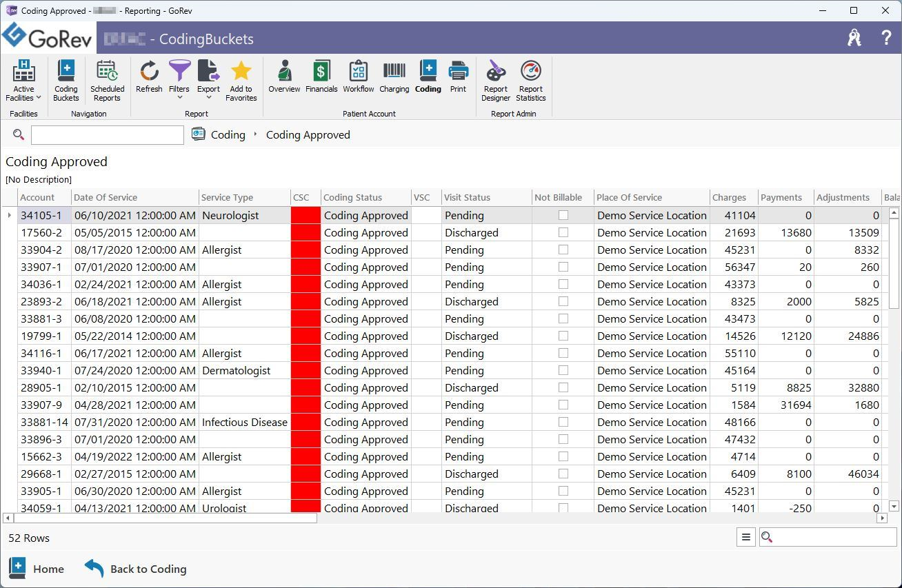This screenshot has width=902, height=588.
Task: Click vertical scrollbar down arrow
Action: pyautogui.click(x=894, y=506)
